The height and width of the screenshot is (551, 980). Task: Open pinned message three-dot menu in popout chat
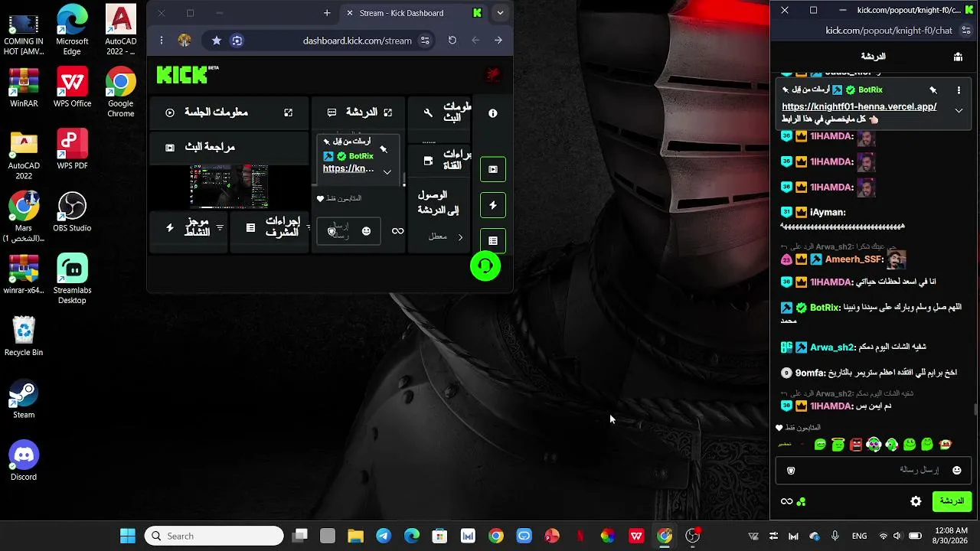pyautogui.click(x=959, y=90)
